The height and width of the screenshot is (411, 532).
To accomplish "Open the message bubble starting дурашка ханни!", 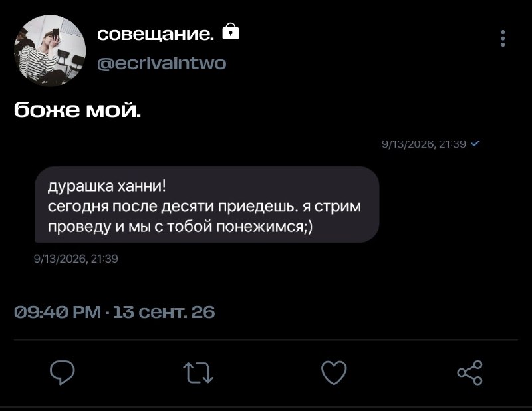I will pyautogui.click(x=207, y=204).
